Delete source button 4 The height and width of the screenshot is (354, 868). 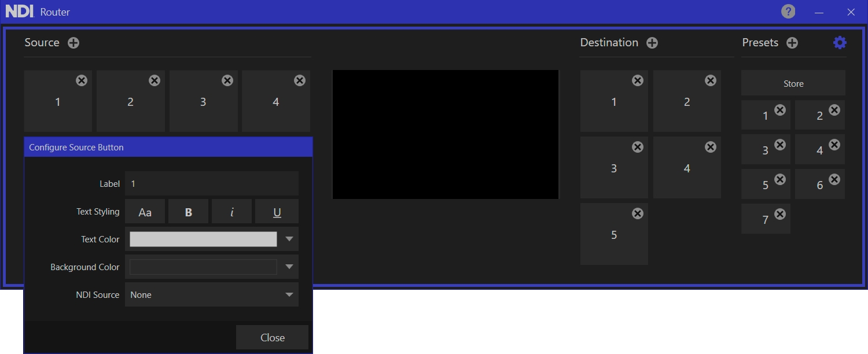[x=300, y=80]
